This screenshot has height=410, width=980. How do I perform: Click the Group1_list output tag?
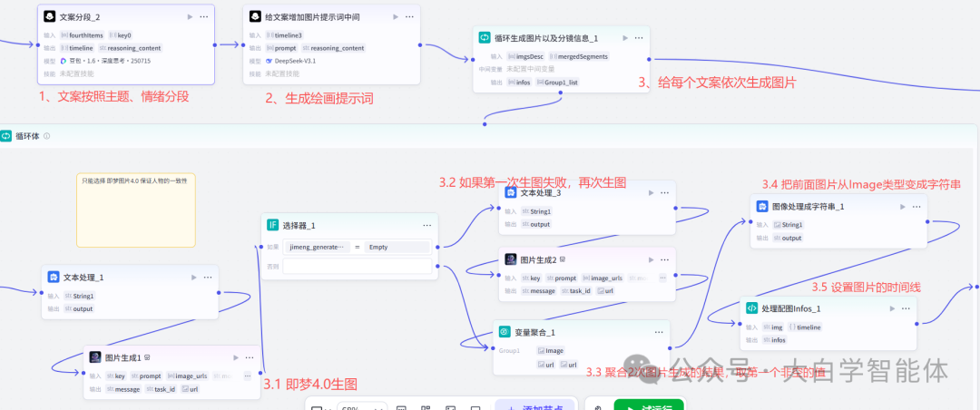coord(557,82)
